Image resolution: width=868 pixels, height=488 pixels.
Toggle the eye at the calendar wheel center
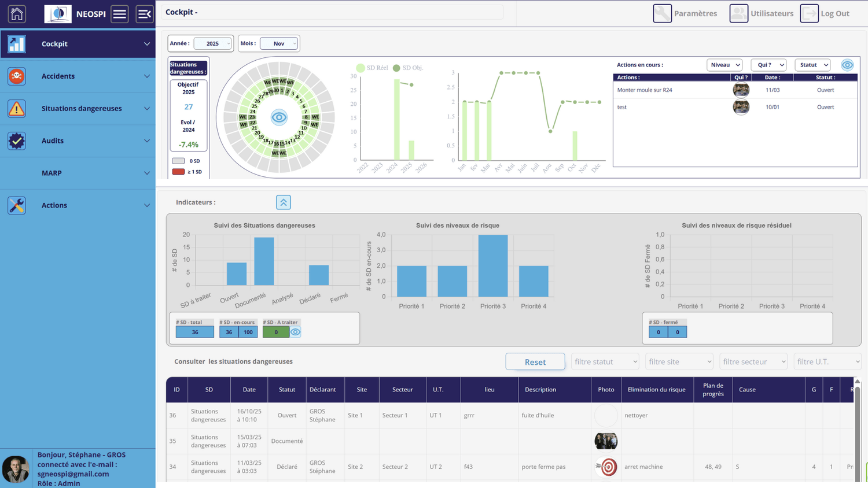[x=279, y=117]
